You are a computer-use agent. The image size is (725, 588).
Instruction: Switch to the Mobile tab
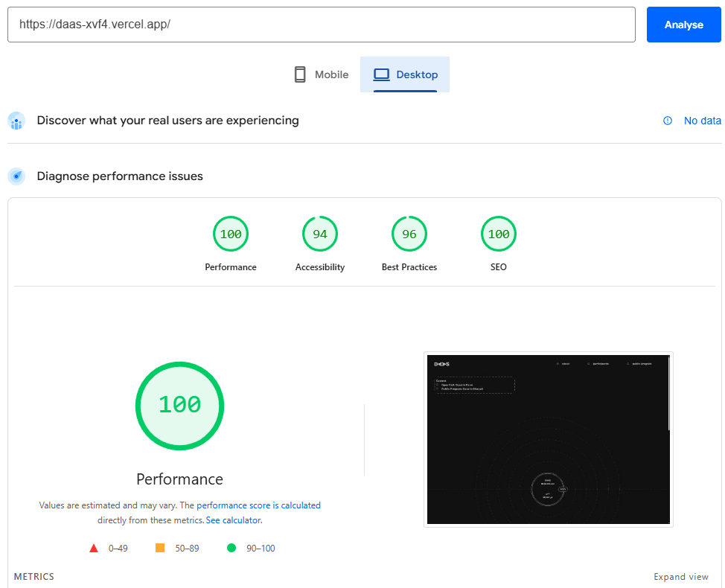320,74
